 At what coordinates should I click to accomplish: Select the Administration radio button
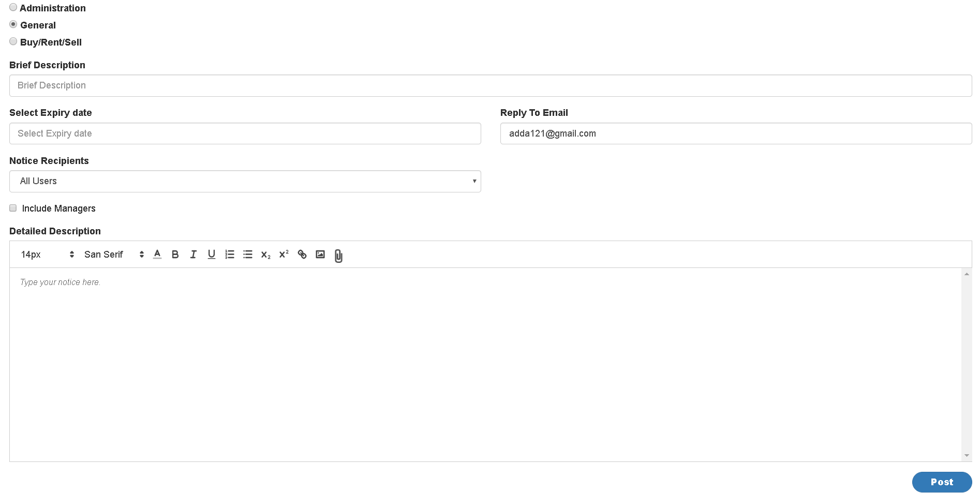(x=13, y=7)
